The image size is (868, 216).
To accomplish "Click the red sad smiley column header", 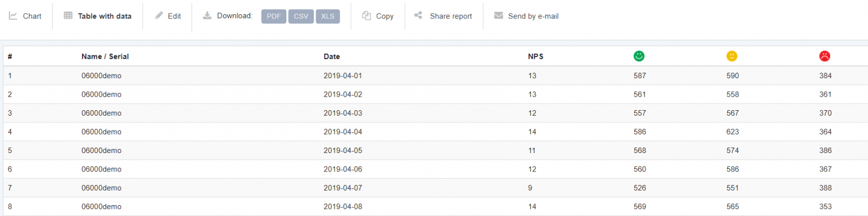I will click(825, 56).
